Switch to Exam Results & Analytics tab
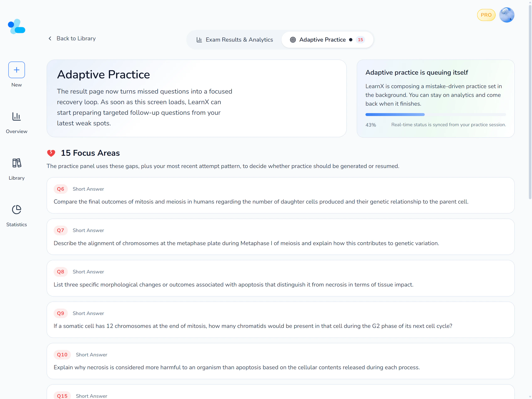Screen dimensions: 532x399 235,40
